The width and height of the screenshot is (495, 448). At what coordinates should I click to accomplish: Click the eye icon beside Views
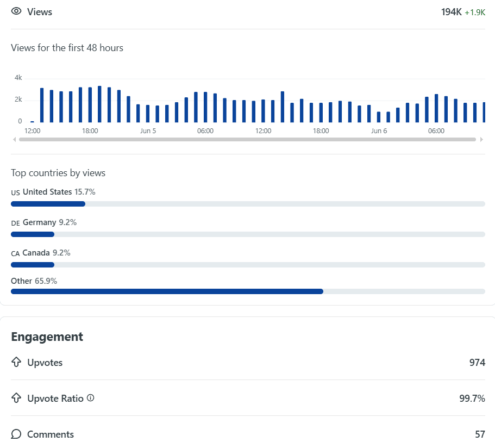coord(16,11)
